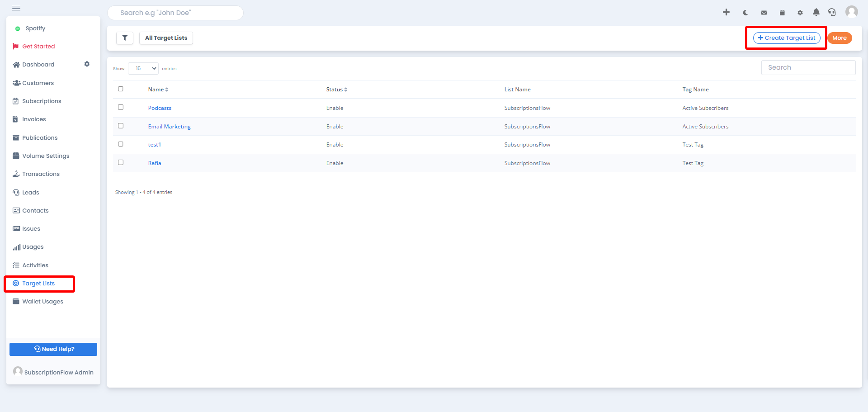Open Spotify workspace entry in sidebar
Viewport: 868px width, 412px height.
(x=35, y=28)
